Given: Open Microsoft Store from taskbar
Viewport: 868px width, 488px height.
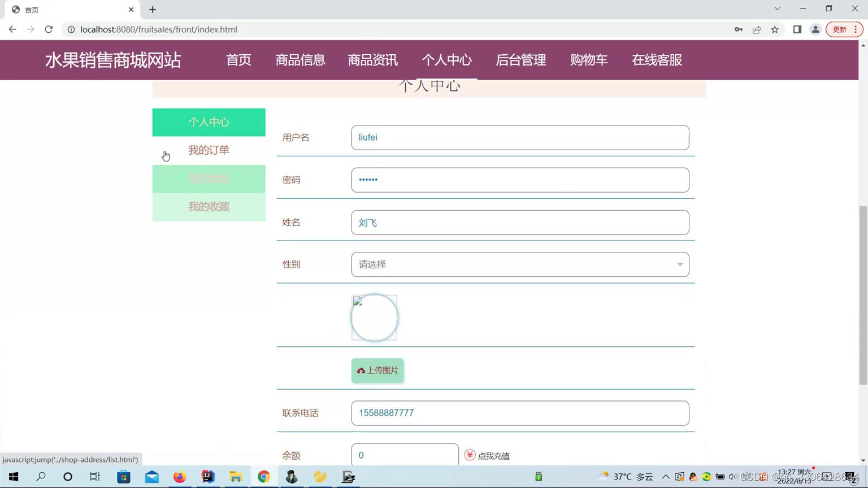Looking at the screenshot, I should [x=123, y=477].
